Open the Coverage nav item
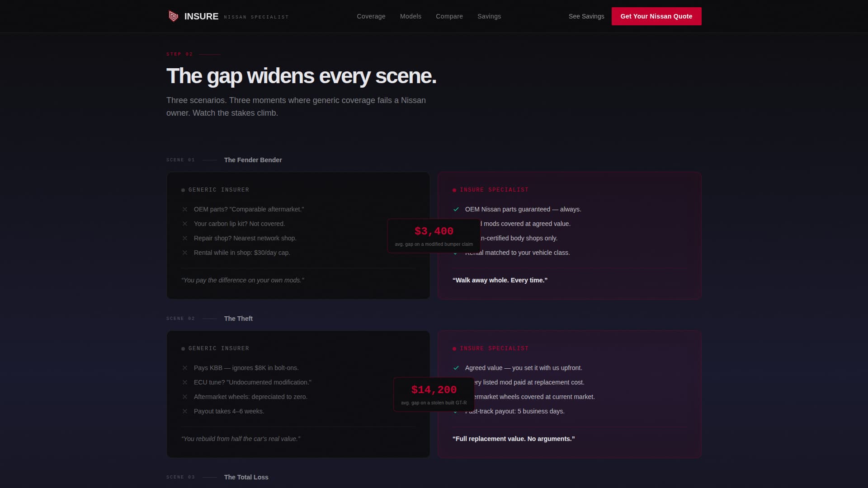868x488 pixels. [x=371, y=16]
